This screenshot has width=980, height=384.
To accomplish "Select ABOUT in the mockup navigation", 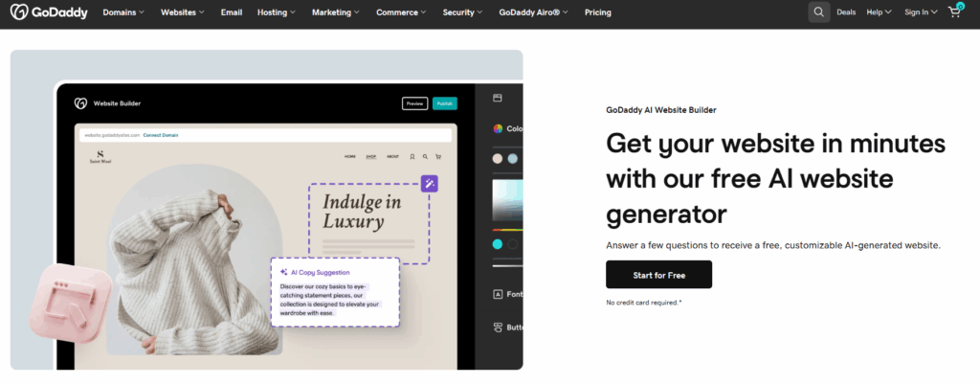I will tap(392, 157).
